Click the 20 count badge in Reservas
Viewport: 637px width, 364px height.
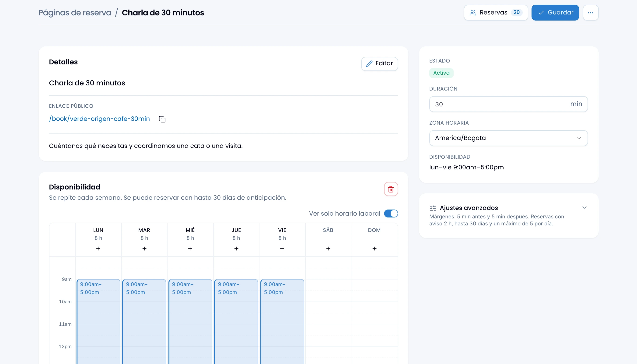click(517, 13)
